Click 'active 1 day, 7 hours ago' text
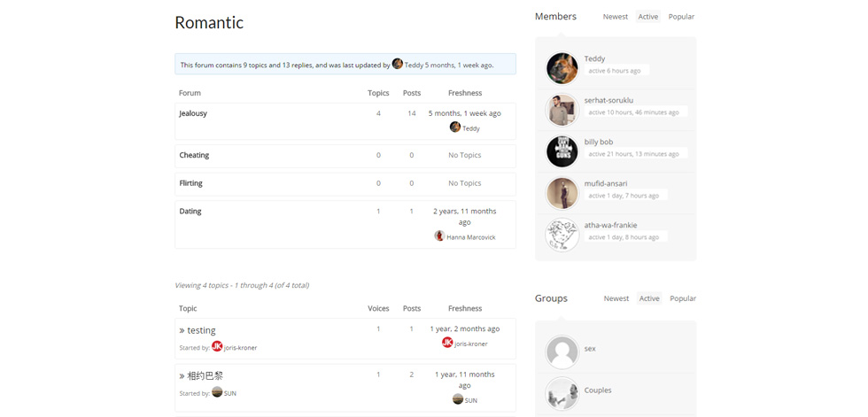868x417 pixels. pyautogui.click(x=624, y=196)
